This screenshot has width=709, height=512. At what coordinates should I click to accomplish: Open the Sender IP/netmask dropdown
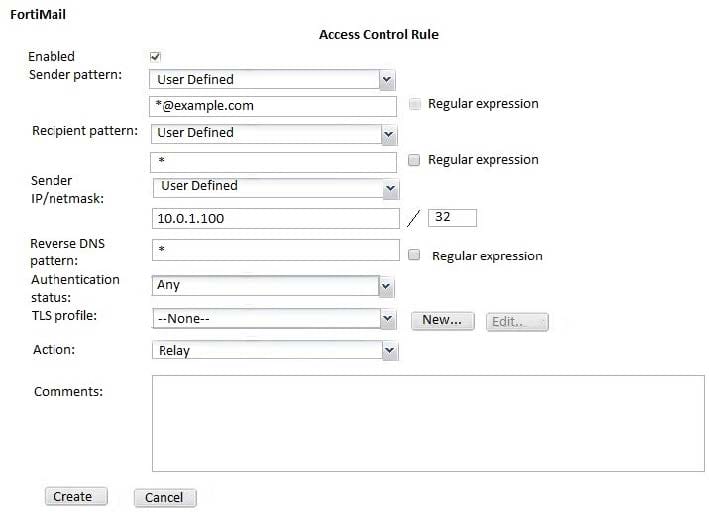(x=275, y=187)
